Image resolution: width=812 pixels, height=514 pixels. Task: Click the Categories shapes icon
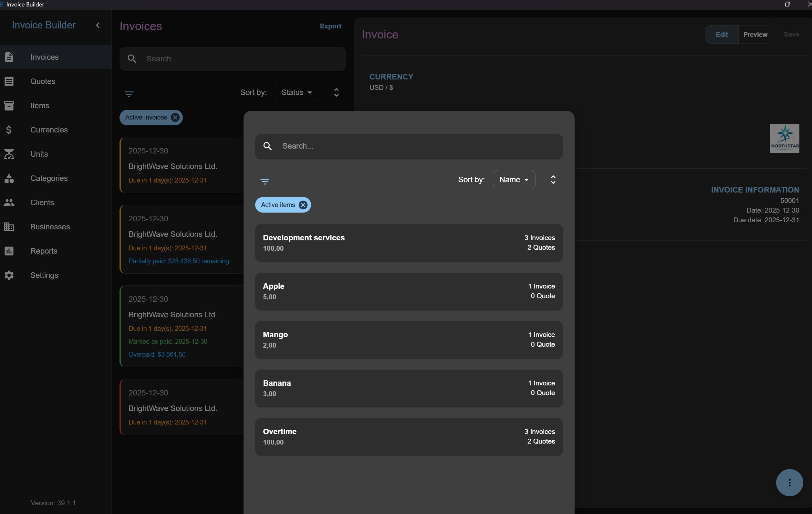(x=9, y=178)
